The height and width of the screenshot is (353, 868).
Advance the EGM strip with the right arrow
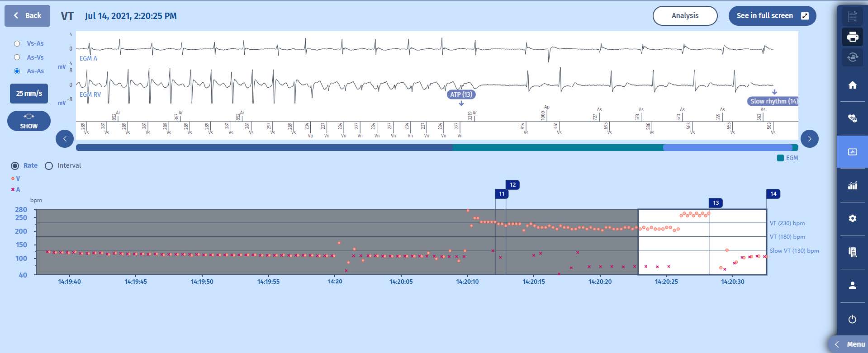809,139
